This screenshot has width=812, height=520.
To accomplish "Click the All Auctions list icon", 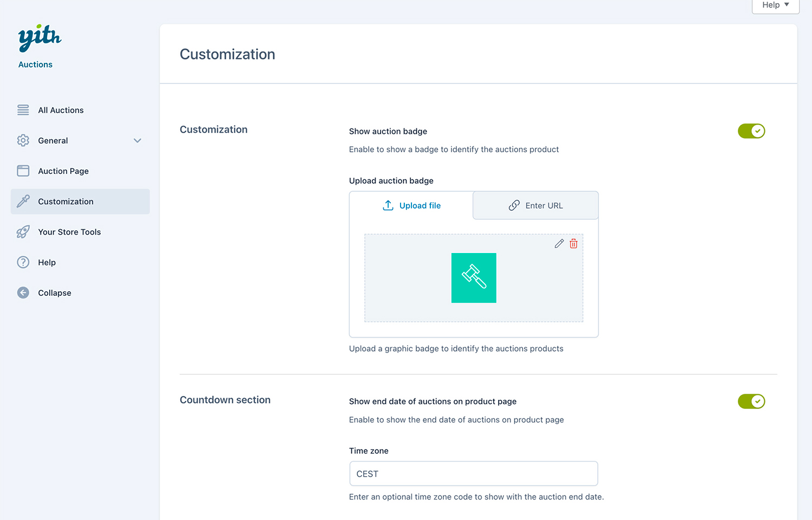I will pos(23,110).
